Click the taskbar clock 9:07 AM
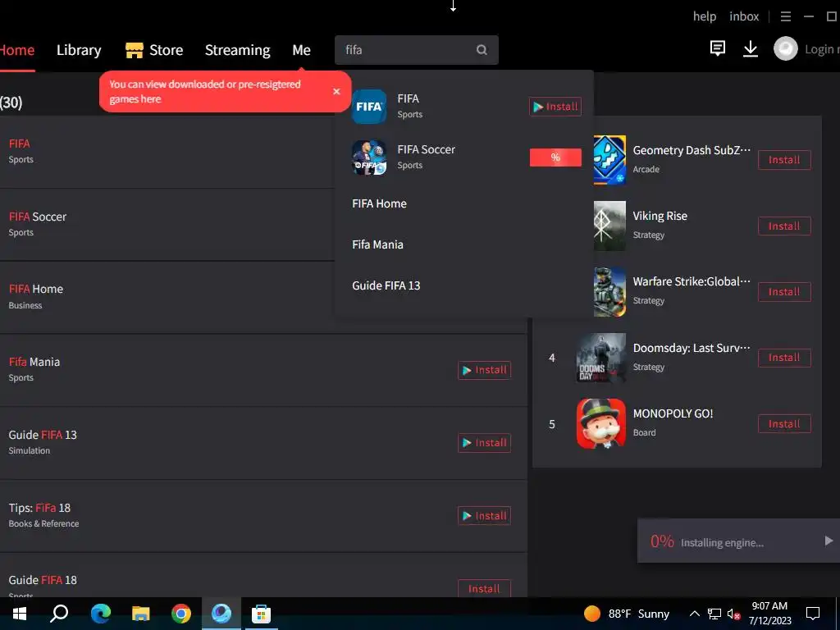 click(769, 614)
